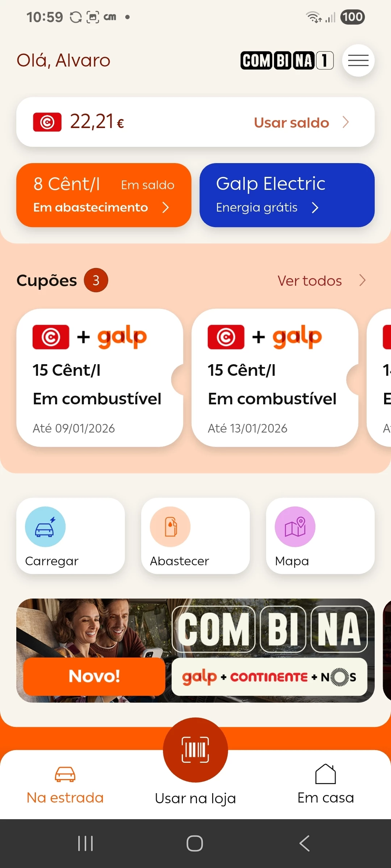Open the Em abastecimento arrow on orange card
Screen dimensions: 391x868
pyautogui.click(x=165, y=208)
